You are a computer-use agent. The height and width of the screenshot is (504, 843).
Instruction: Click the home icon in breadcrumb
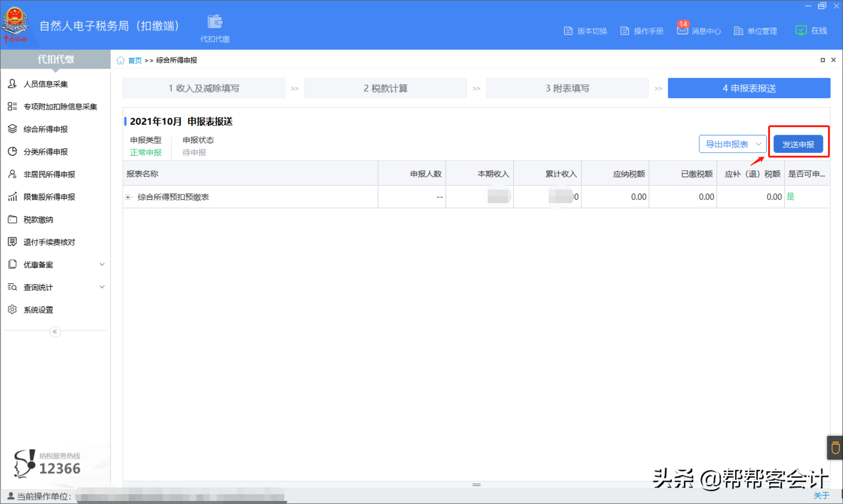[x=120, y=60]
